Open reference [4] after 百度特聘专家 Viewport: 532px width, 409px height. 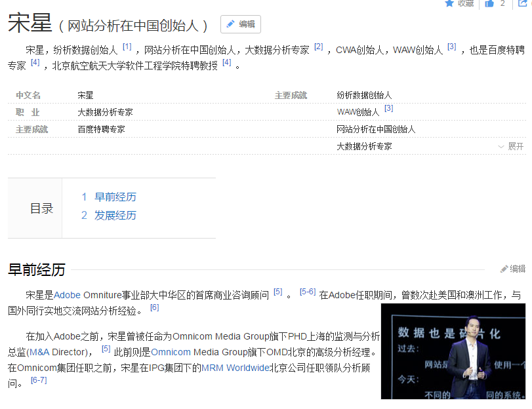tap(35, 62)
